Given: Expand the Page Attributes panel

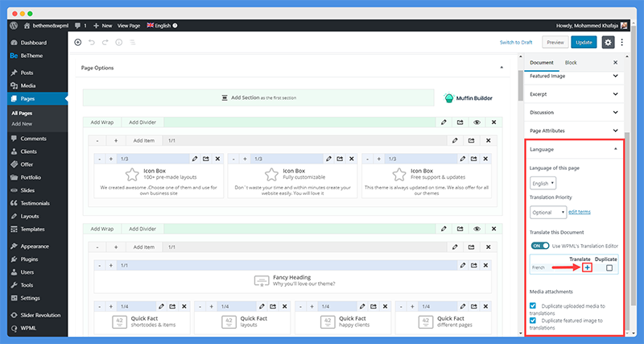Looking at the screenshot, I should (x=574, y=131).
